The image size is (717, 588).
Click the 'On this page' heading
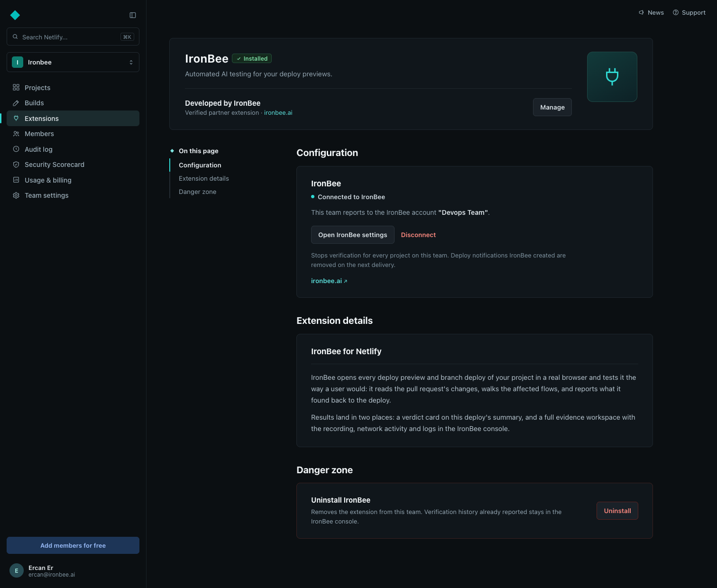point(198,151)
